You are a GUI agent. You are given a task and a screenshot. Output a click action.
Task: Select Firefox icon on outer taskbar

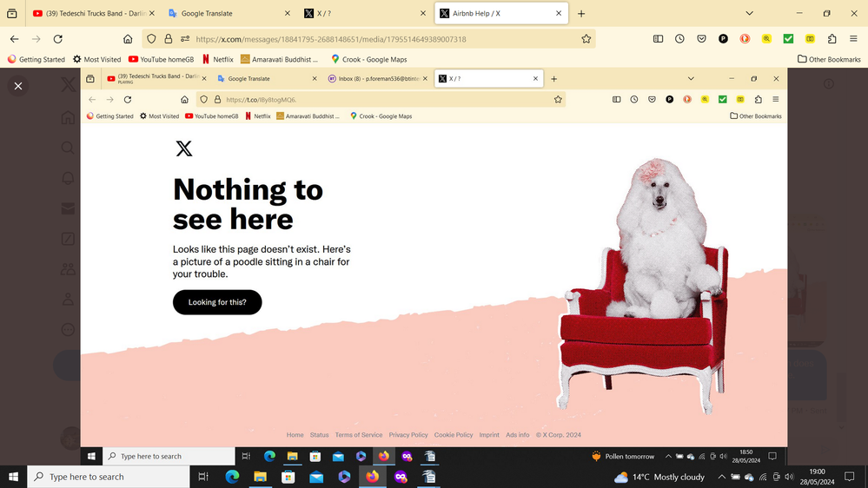pos(373,477)
